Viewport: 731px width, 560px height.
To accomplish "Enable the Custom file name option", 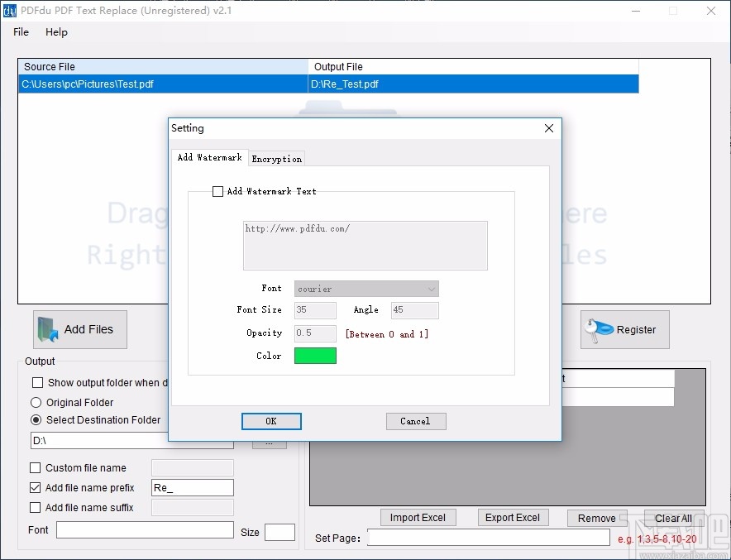I will click(36, 468).
